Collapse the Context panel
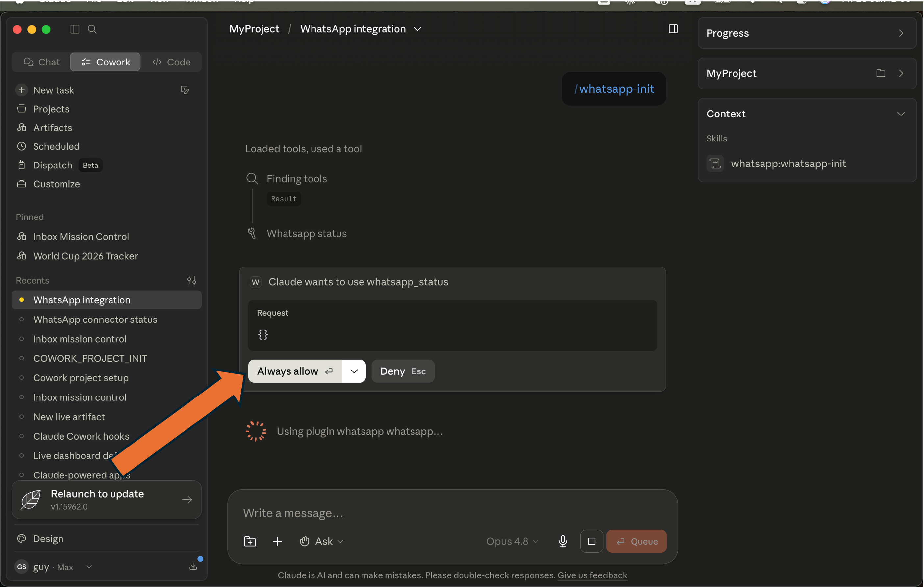The image size is (924, 588). [901, 114]
